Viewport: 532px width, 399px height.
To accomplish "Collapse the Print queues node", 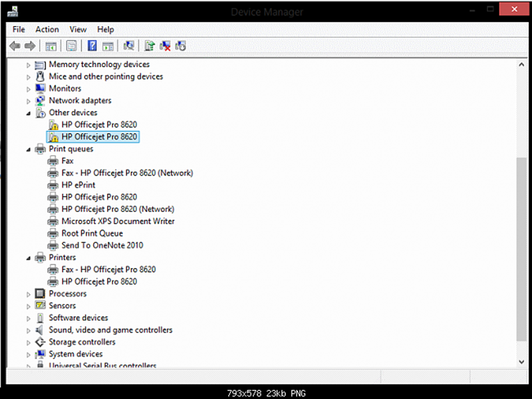I will [29, 150].
